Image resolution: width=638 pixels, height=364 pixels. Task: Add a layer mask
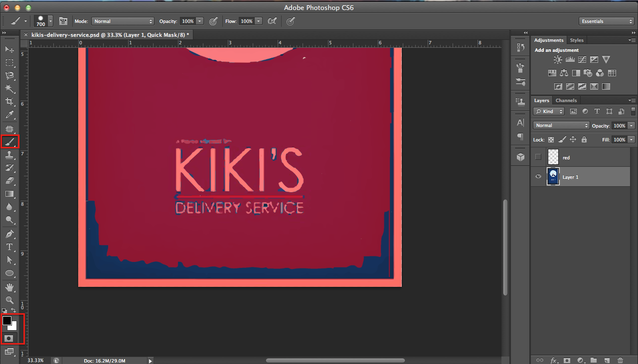[567, 360]
